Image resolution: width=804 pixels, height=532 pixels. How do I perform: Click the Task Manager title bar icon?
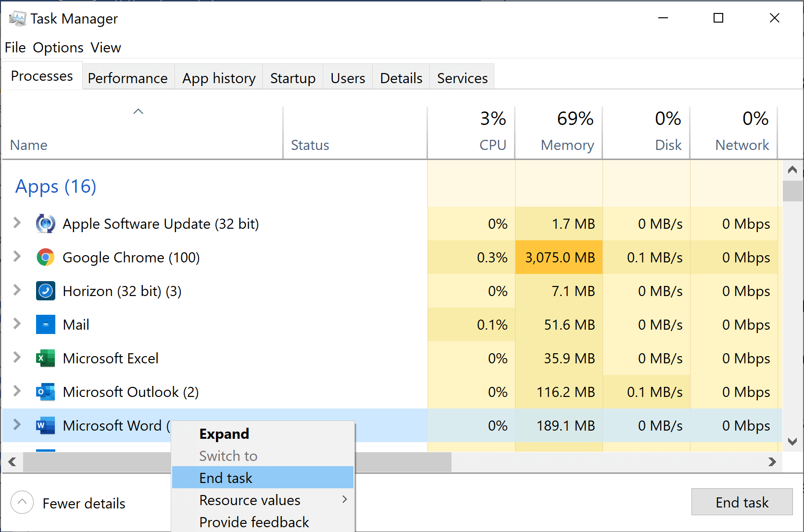(17, 19)
